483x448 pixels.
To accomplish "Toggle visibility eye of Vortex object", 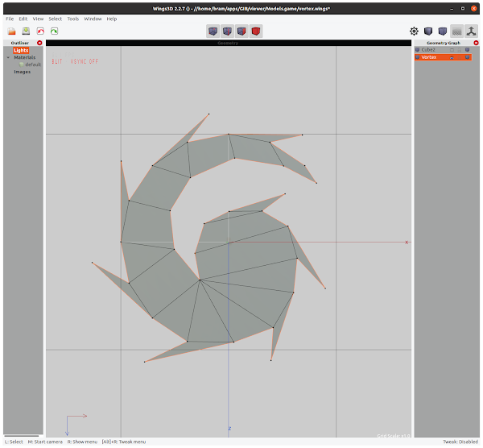I will (452, 57).
